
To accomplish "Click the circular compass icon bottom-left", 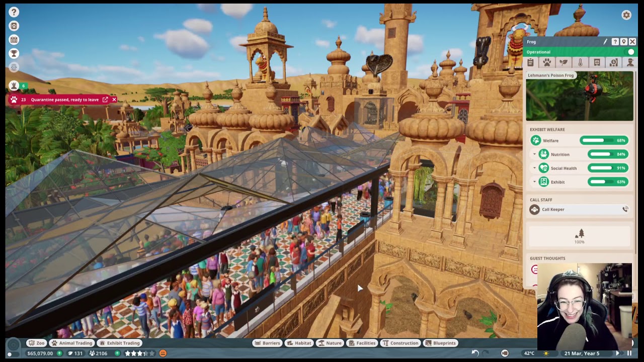I will coord(14,344).
